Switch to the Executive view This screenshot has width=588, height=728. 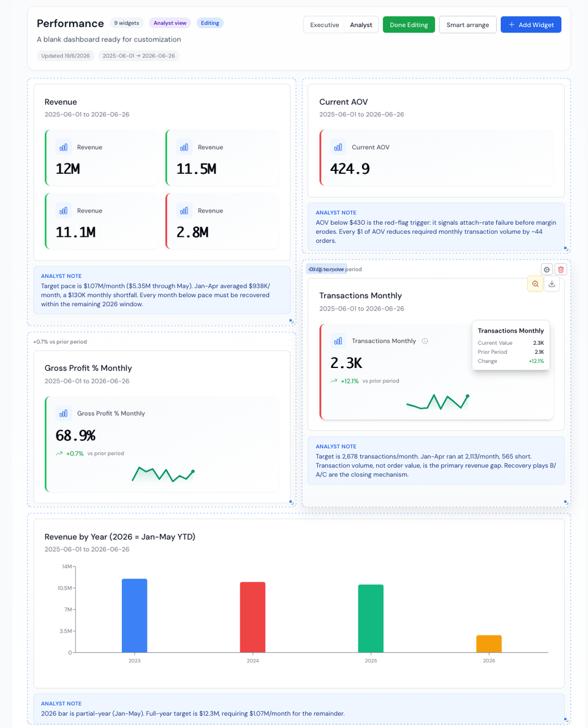324,24
